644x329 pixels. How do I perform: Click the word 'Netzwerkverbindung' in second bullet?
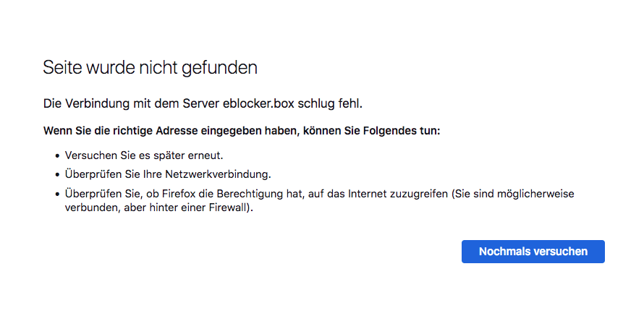point(218,174)
